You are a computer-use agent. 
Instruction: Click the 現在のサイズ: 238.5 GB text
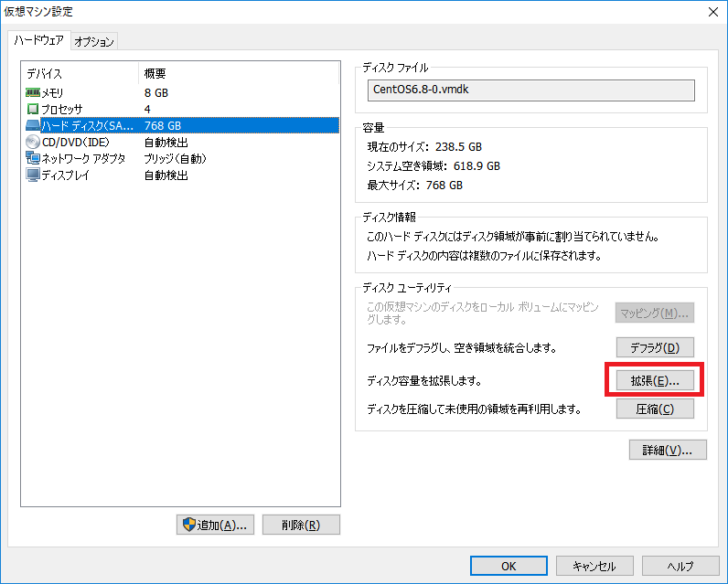click(x=424, y=147)
